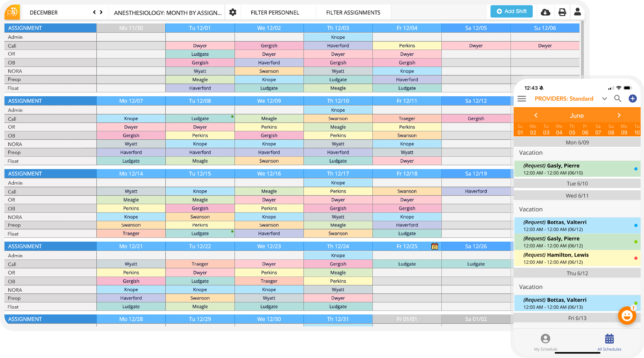Viewport: 644px width, 358px height.
Task: Select the All Schedules tab
Action: pyautogui.click(x=609, y=342)
